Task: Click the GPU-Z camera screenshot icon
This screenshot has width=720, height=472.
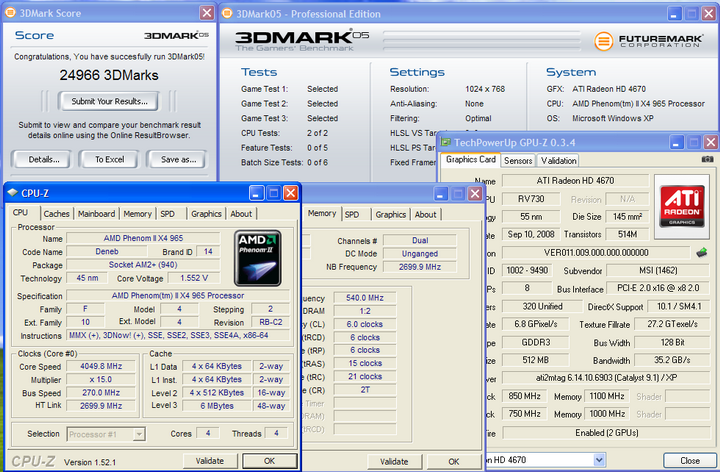Action: (x=707, y=159)
